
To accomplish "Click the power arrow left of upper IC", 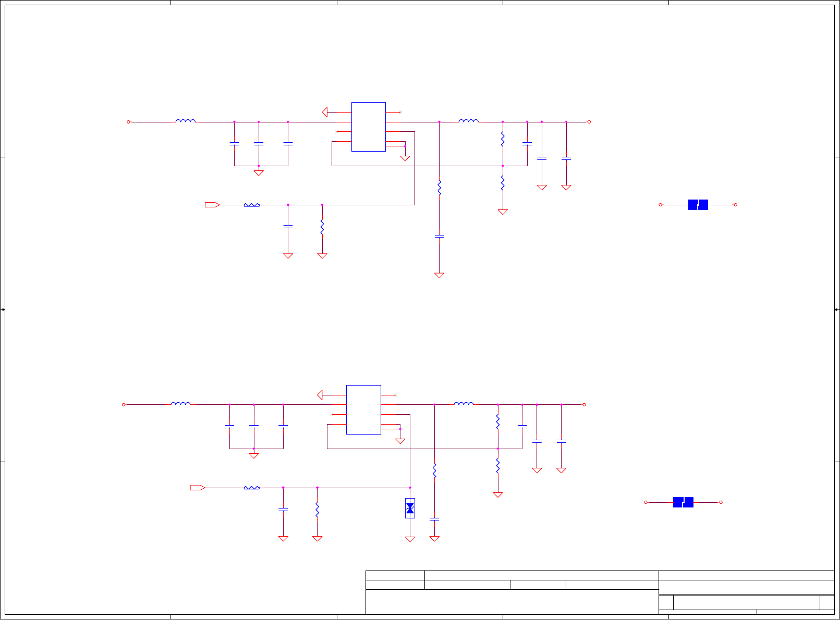I will pos(325,112).
